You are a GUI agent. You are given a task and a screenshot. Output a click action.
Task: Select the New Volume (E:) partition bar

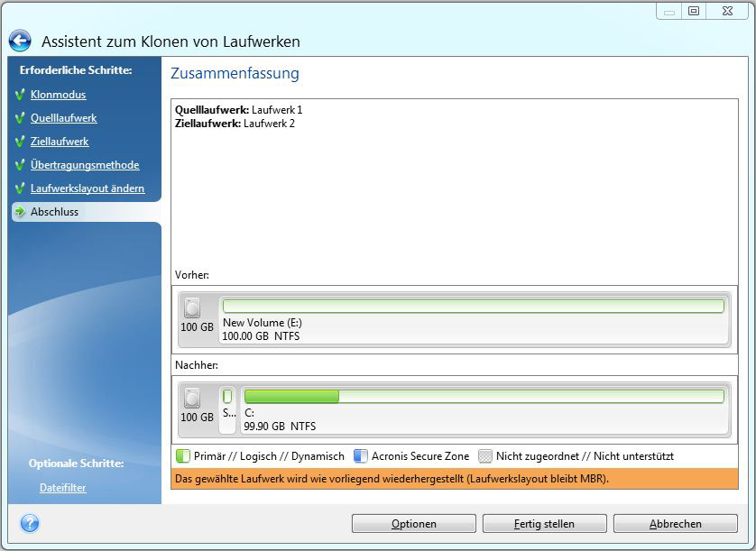click(x=474, y=307)
